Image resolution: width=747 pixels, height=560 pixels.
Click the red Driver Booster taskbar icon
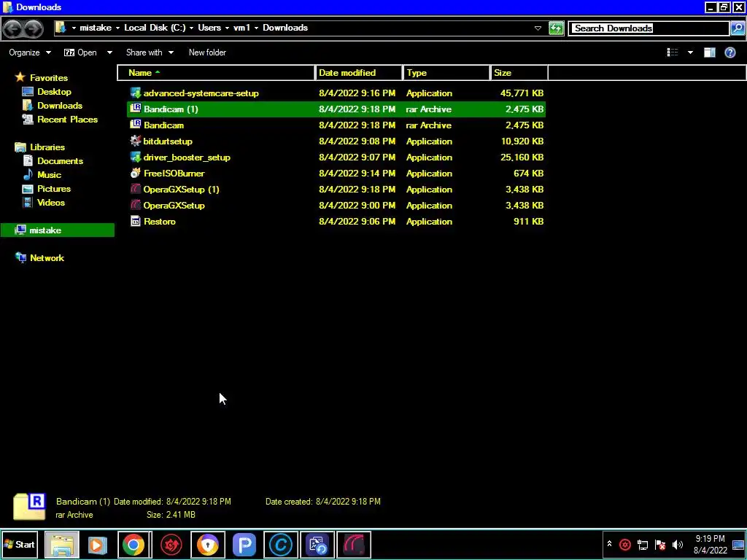pyautogui.click(x=171, y=544)
